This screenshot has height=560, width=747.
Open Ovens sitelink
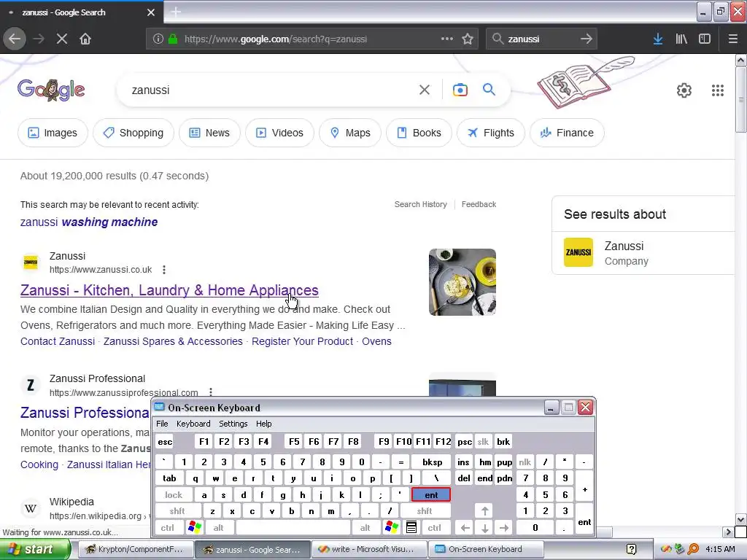376,341
